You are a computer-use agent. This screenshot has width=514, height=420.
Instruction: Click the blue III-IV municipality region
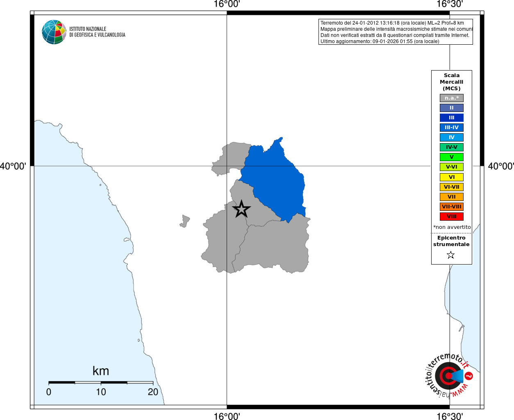(x=275, y=180)
